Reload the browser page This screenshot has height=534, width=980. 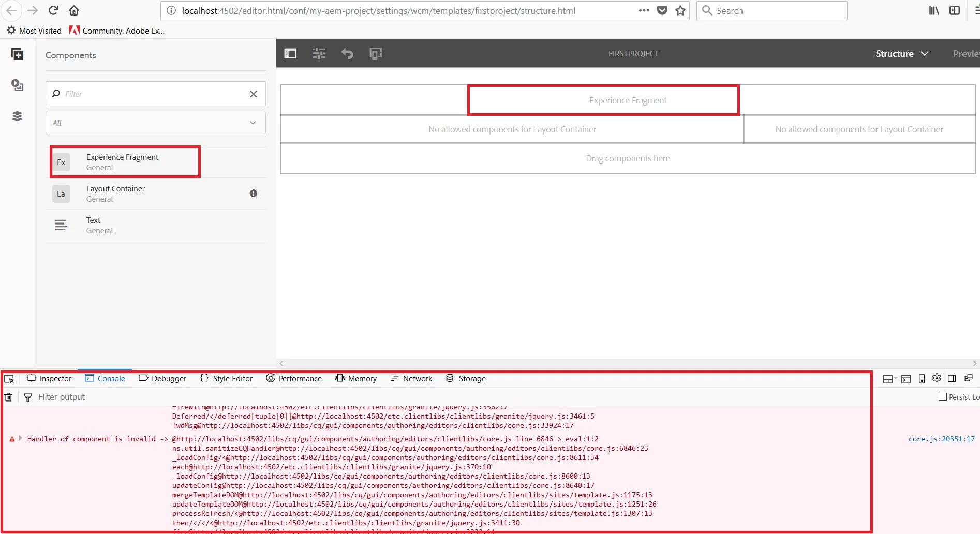point(53,10)
